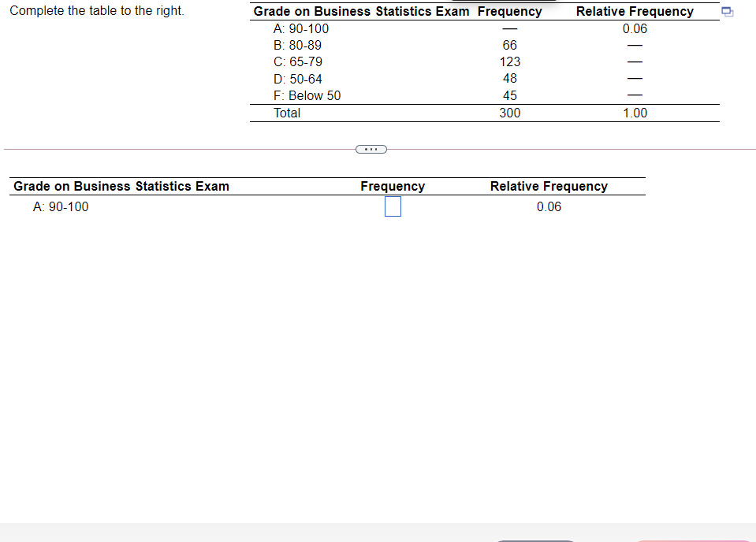756x542 pixels.
Task: Click the Relative Frequency dash for B: 80-89
Action: coord(635,45)
